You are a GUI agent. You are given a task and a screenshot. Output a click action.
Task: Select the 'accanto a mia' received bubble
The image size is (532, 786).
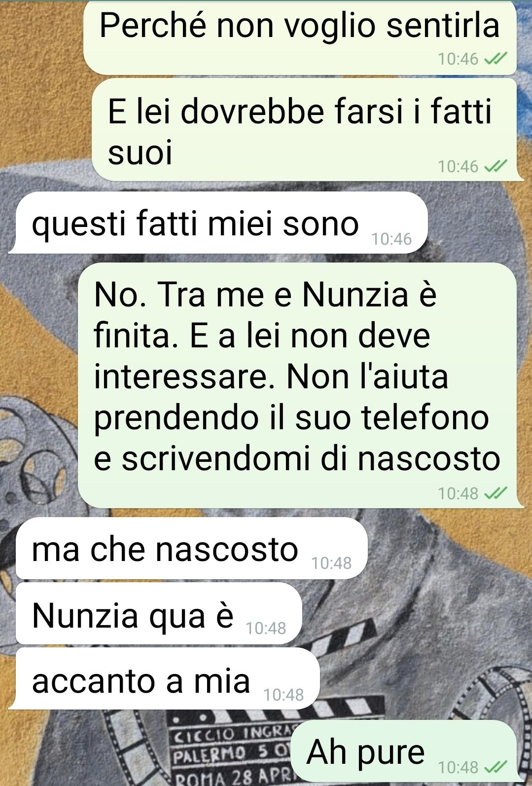point(168,679)
